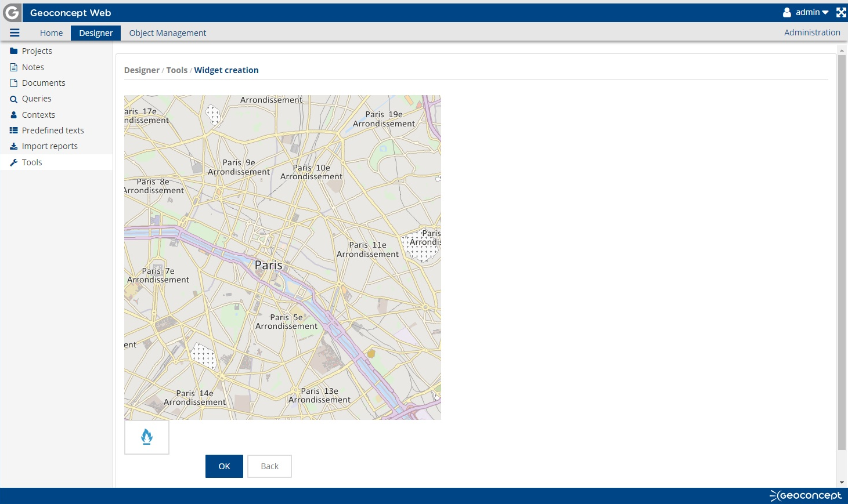Click the Paris 11e Arrondissement map label
The width and height of the screenshot is (848, 504).
tap(367, 249)
